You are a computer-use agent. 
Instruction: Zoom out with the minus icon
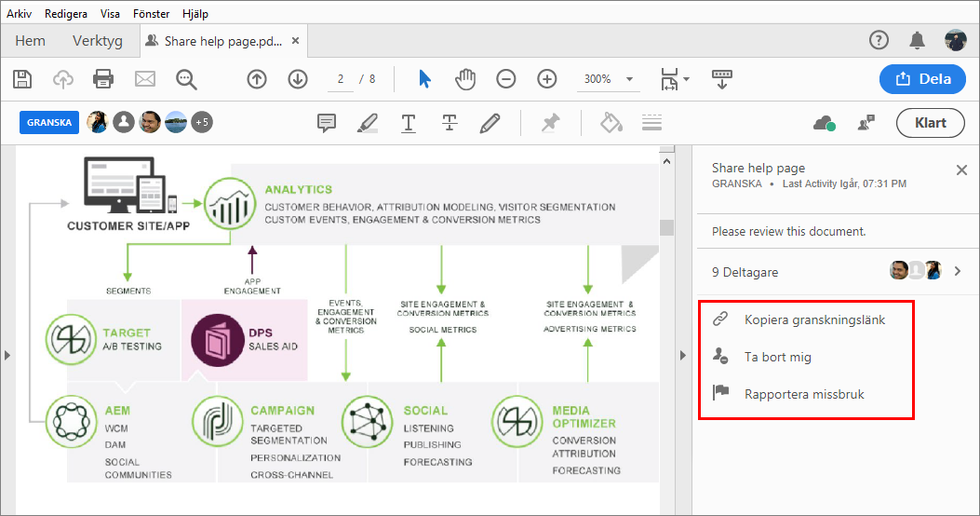coord(505,79)
